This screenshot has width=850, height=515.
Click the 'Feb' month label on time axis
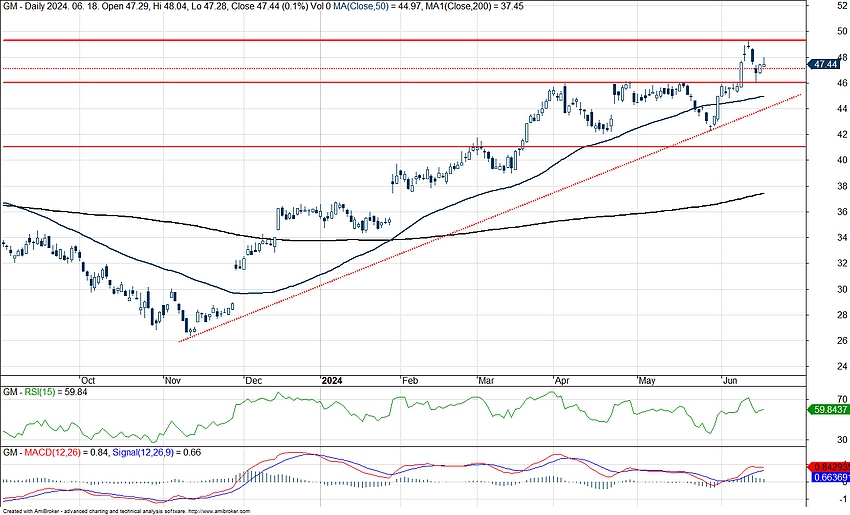pyautogui.click(x=410, y=381)
